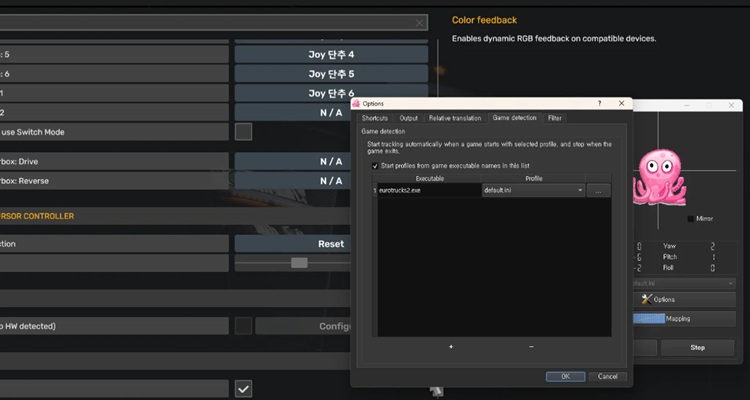Image resolution: width=750 pixels, height=400 pixels.
Task: Click the Configure button beside HW detected
Action: (x=303, y=326)
